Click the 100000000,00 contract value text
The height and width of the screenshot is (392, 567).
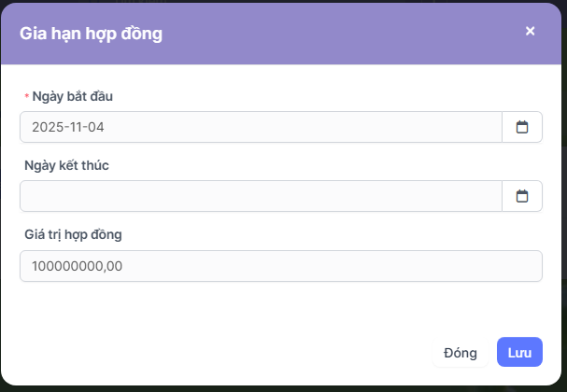point(77,266)
